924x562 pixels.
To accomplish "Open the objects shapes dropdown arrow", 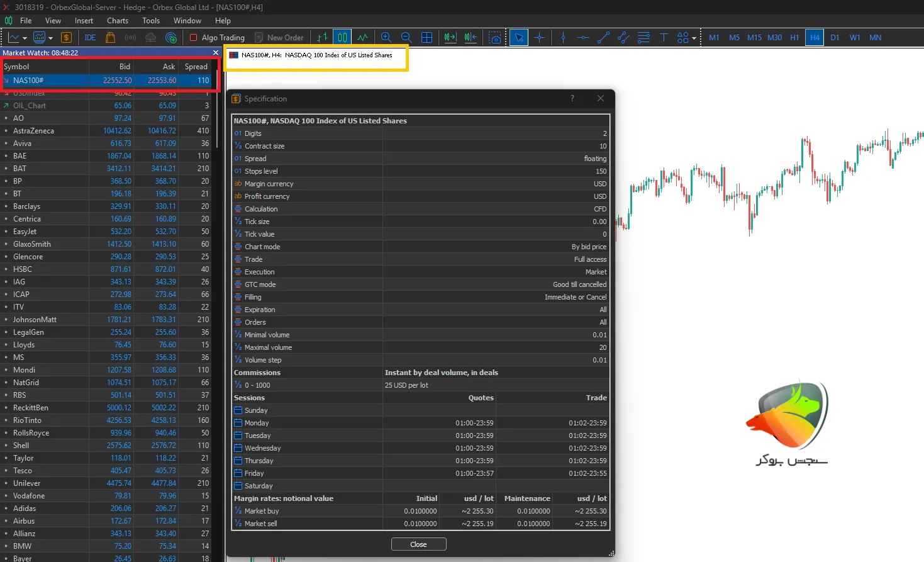I will click(694, 38).
